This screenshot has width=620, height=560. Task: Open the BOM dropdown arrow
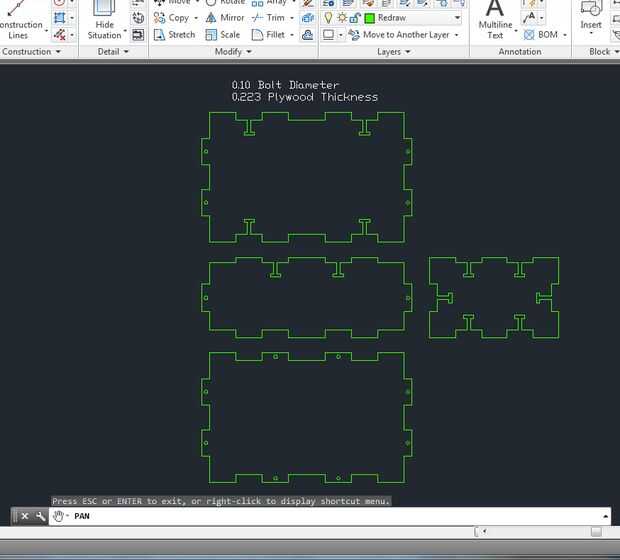click(565, 35)
